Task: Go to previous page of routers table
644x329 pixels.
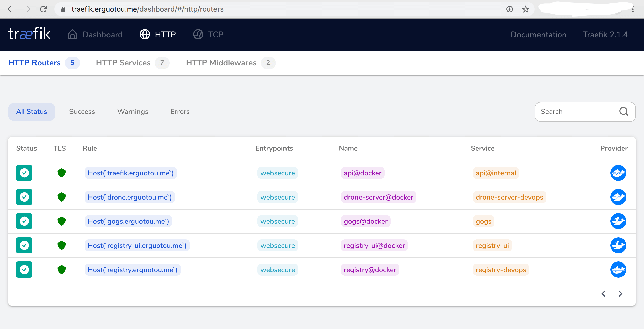Action: [603, 294]
